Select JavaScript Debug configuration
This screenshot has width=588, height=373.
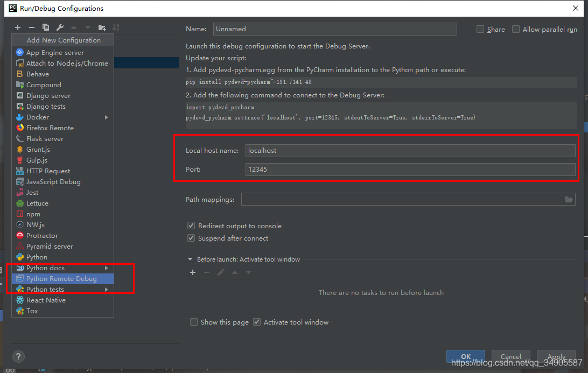(x=62, y=182)
